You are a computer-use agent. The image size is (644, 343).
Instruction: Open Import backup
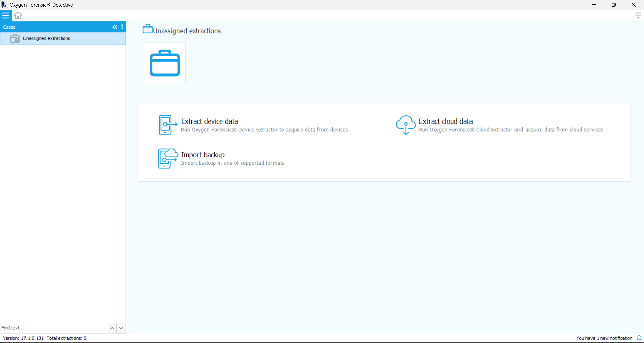[x=203, y=155]
